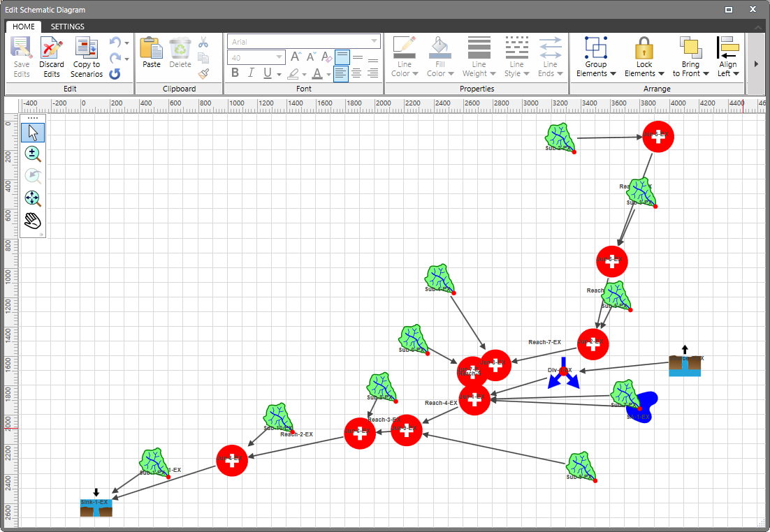770x532 pixels.
Task: Choose the zoom-to-fit tool
Action: [32, 198]
